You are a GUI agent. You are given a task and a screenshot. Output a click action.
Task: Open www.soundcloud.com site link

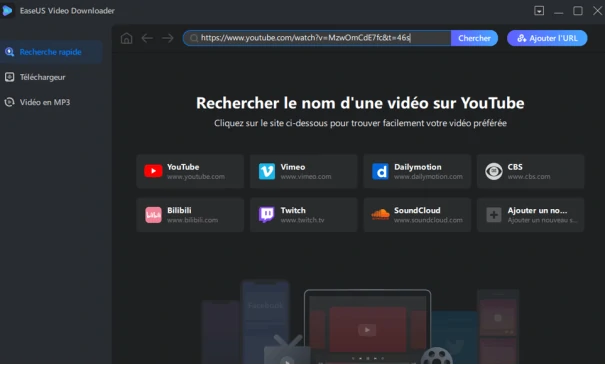(x=428, y=220)
